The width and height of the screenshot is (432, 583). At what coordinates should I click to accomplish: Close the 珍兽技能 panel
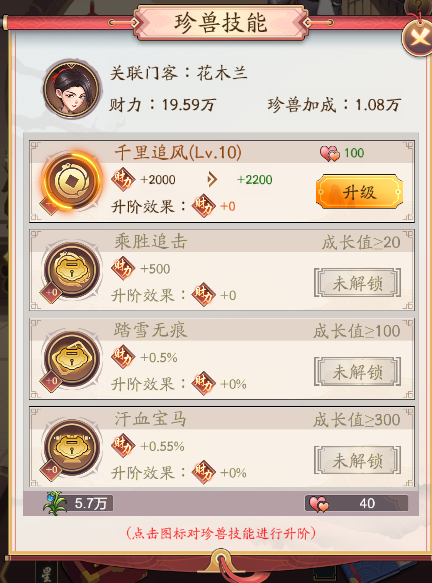click(x=419, y=38)
